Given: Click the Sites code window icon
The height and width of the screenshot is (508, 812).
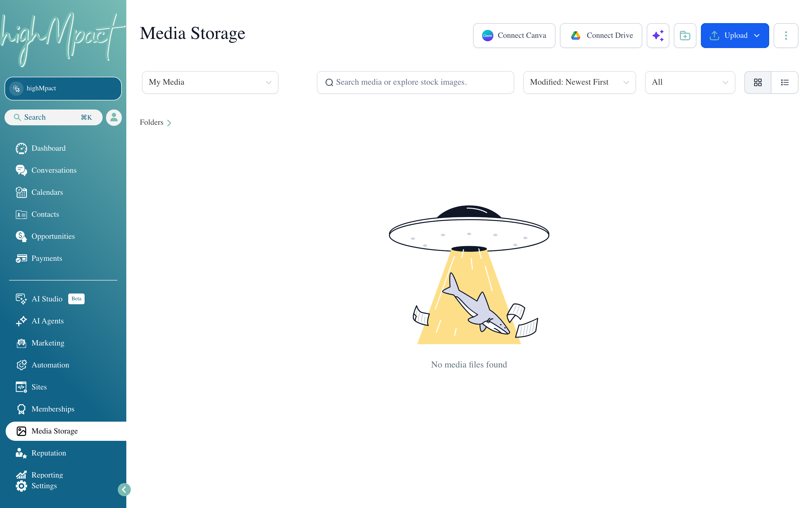Looking at the screenshot, I should (21, 387).
